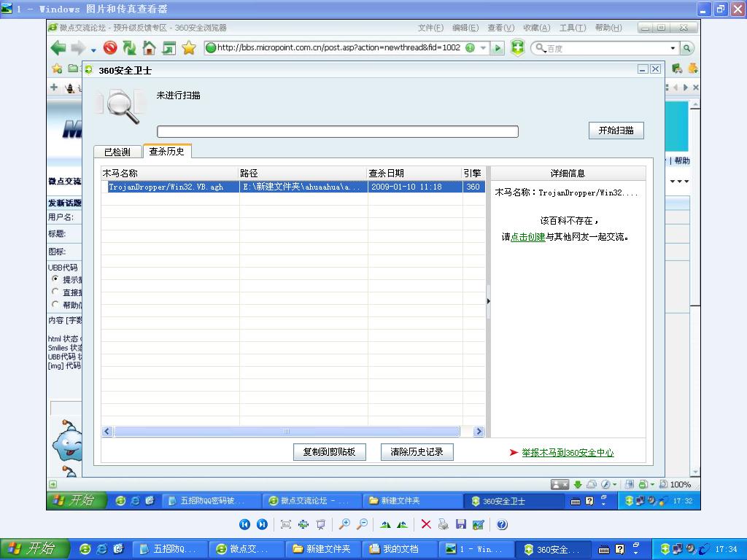Click the green Back arrow in 360 browser
Image resolution: width=747 pixels, height=560 pixels.
point(58,47)
